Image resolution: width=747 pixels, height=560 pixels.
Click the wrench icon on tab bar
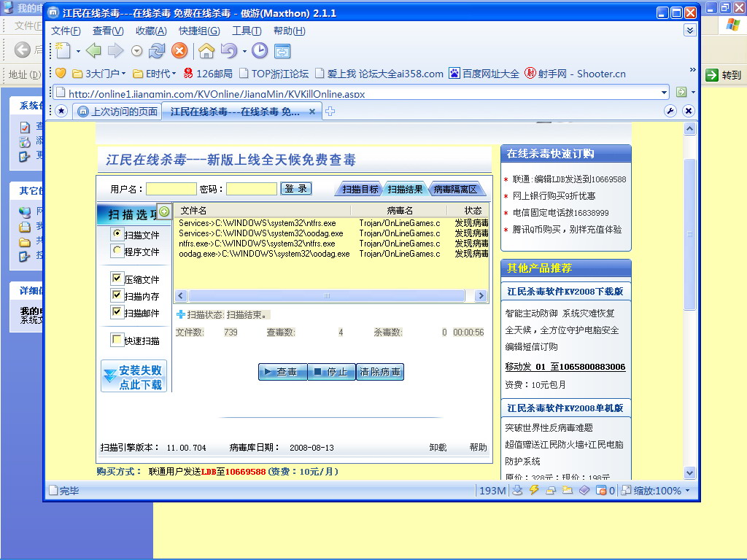click(x=670, y=111)
